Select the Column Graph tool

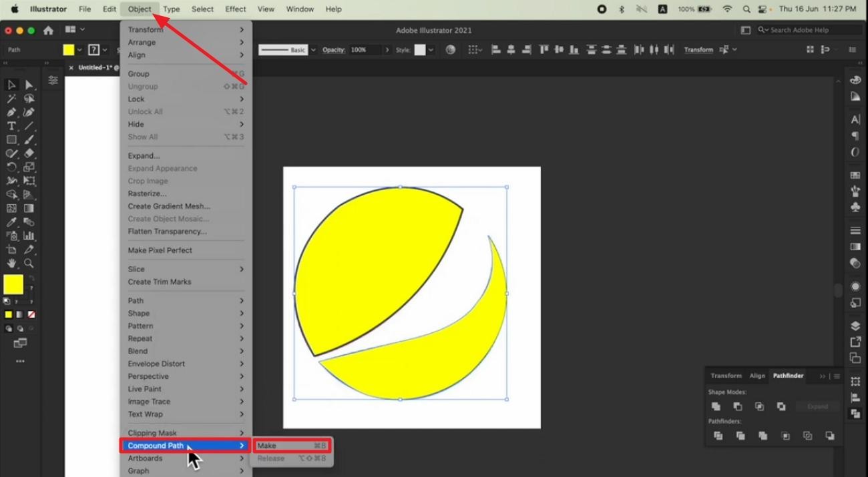[29, 235]
